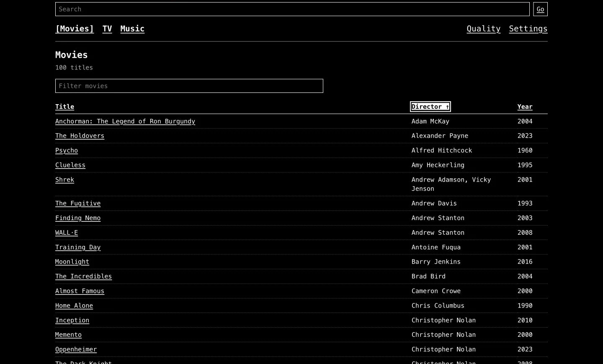This screenshot has height=364, width=603.
Task: Click Christopher Nolan in Oppenheimer row
Action: pos(443,349)
